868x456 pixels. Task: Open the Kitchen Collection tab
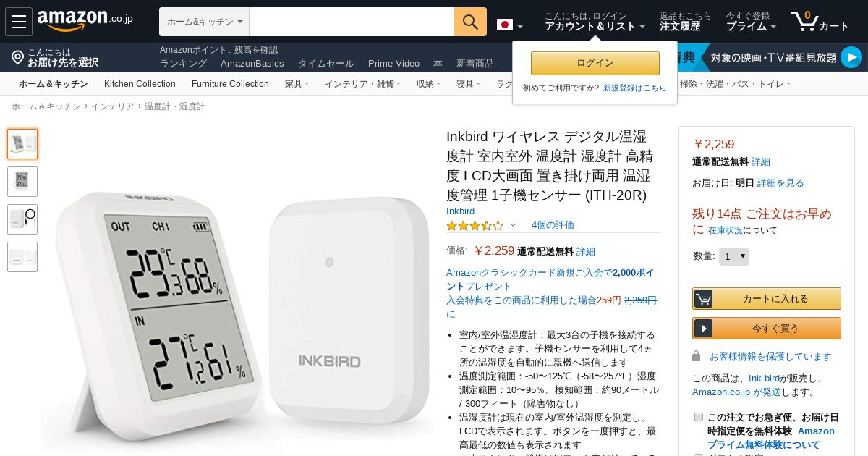pyautogui.click(x=140, y=84)
